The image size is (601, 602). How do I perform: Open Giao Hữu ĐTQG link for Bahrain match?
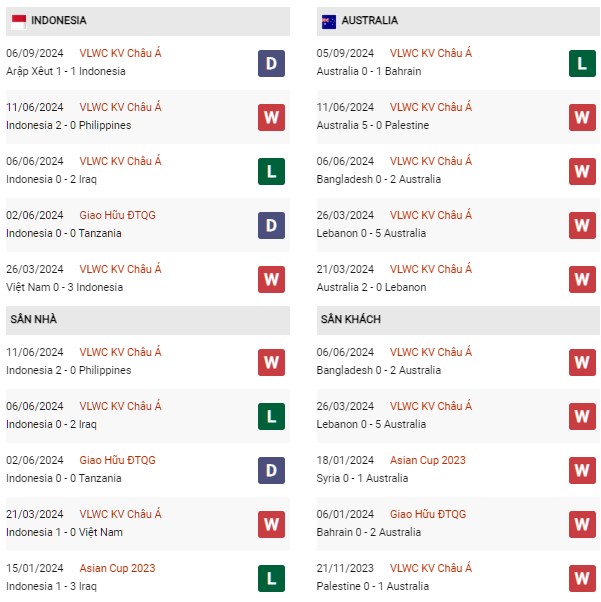pos(428,514)
